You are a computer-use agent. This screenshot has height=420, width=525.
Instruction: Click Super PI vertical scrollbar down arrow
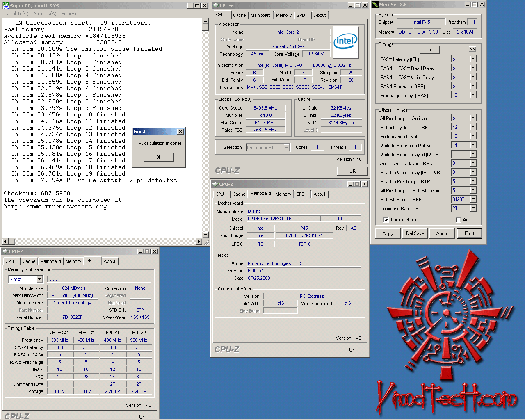coord(205,235)
